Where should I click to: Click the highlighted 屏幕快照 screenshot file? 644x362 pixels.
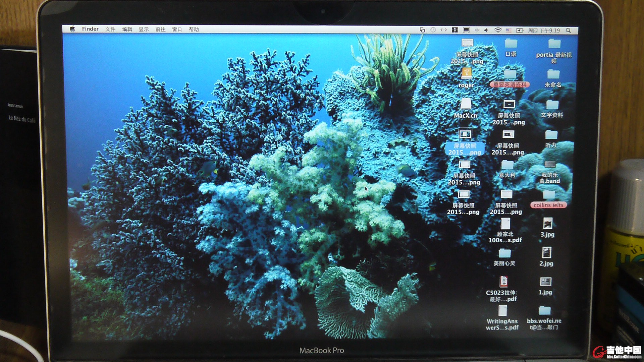coord(465,135)
